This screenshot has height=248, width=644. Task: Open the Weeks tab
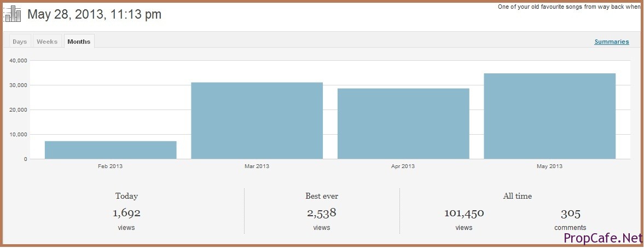pos(47,42)
